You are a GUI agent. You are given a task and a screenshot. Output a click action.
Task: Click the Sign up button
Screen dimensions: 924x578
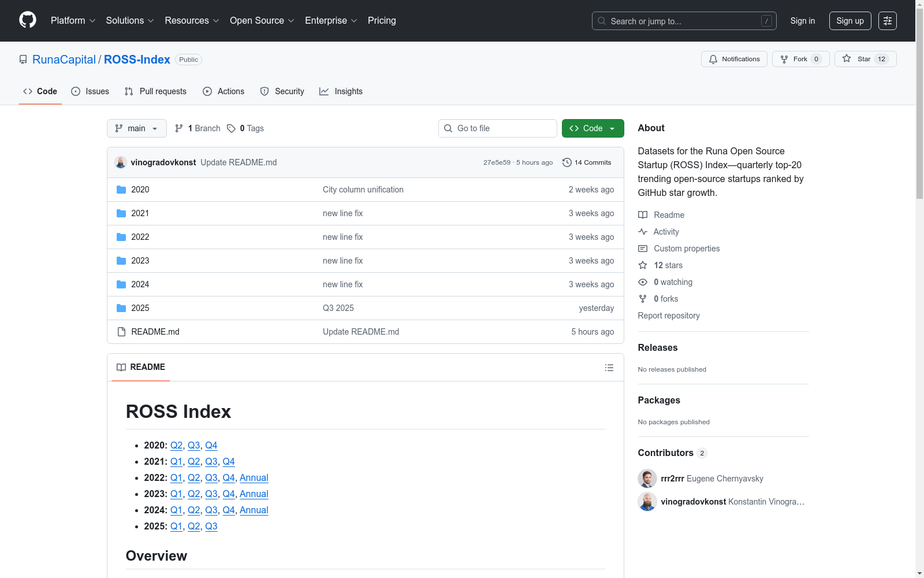(850, 21)
